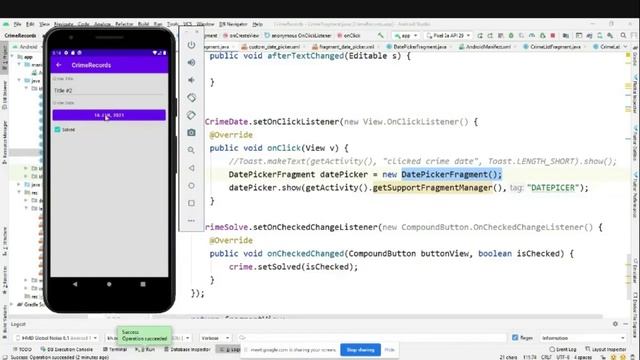
Task: Open the File menu
Action: pos(17,24)
